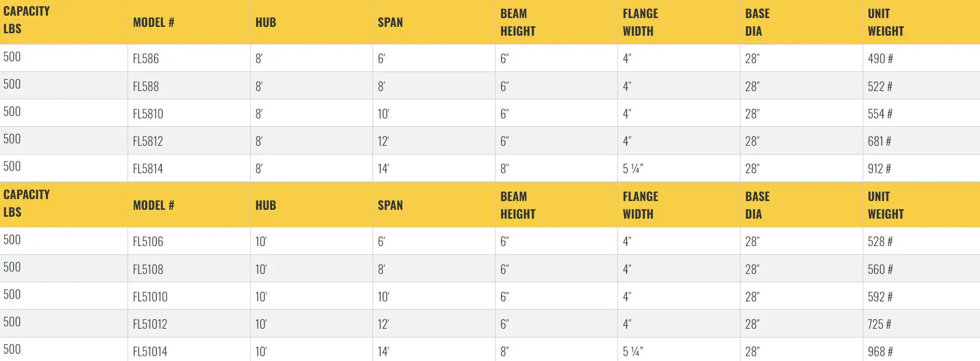Select the 592 # unit weight cell
Screen dimensions: 980x361
(880, 296)
